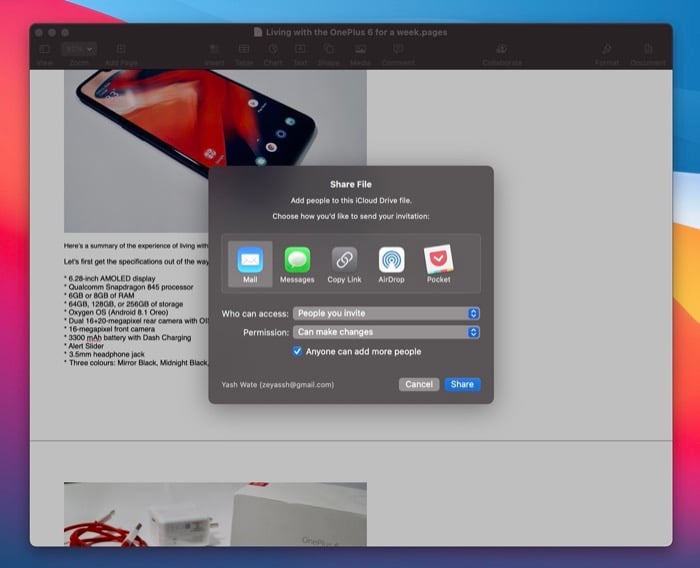Screen dimensions: 700x568
Task: Select AirDrop in the Share File dialog
Action: [392, 264]
